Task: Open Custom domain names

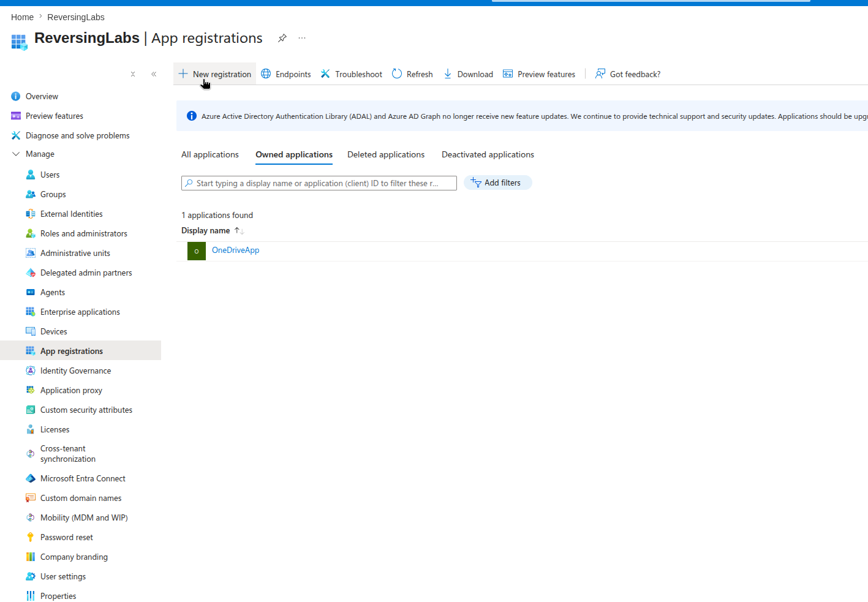Action: point(80,498)
